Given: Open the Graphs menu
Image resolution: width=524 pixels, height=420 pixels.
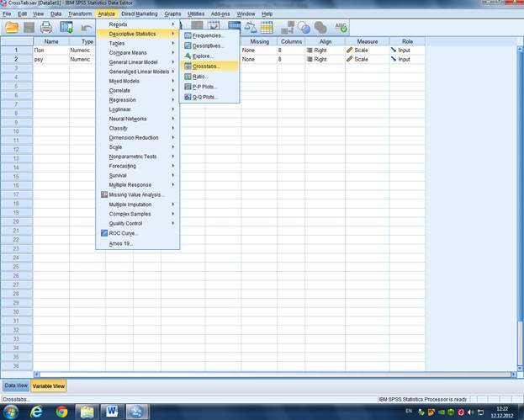Looking at the screenshot, I should [172, 14].
